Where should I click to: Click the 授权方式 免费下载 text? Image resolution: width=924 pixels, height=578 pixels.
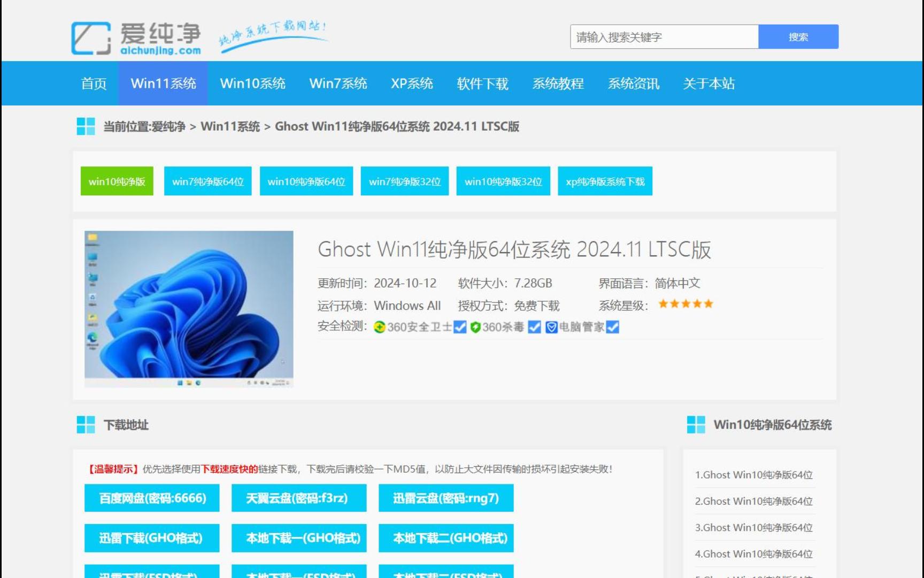coord(509,306)
